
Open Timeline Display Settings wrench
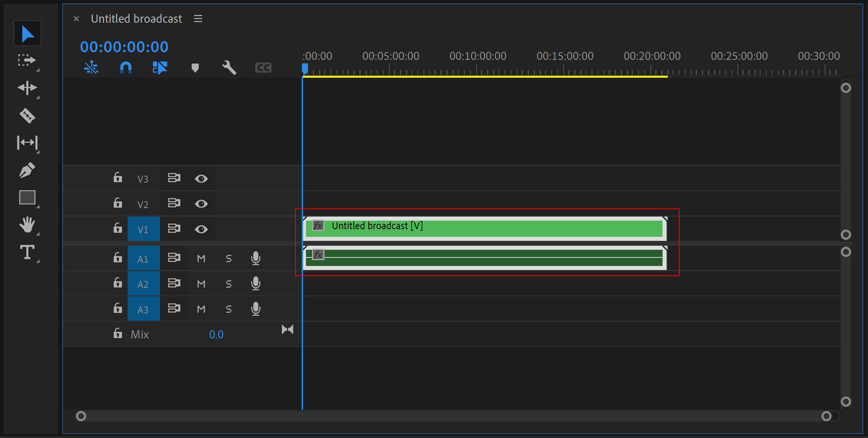pyautogui.click(x=229, y=68)
